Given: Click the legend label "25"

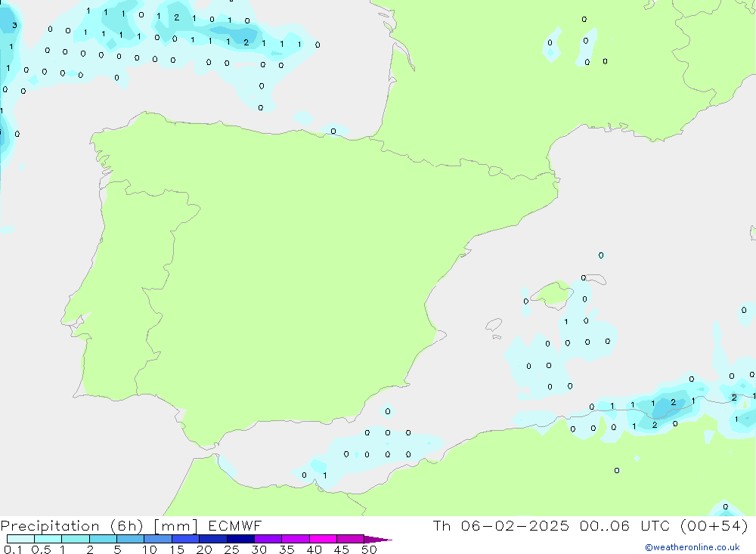Looking at the screenshot, I should [231, 549].
